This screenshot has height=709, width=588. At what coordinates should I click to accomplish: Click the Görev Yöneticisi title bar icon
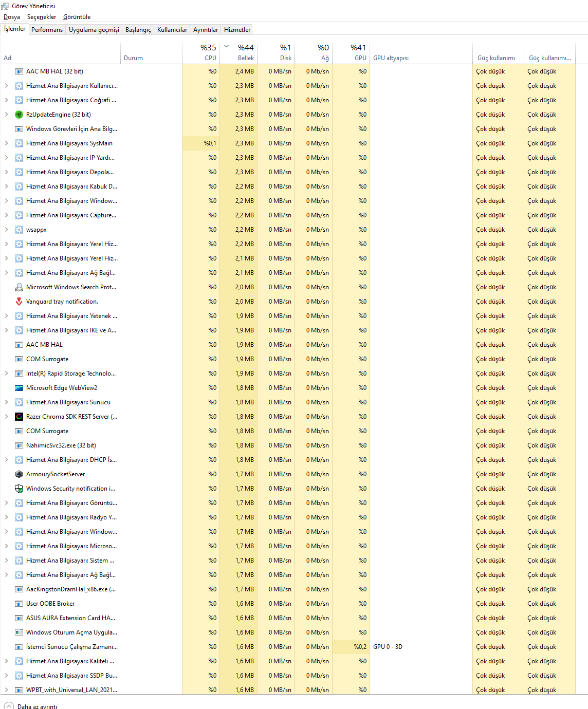tap(5, 6)
